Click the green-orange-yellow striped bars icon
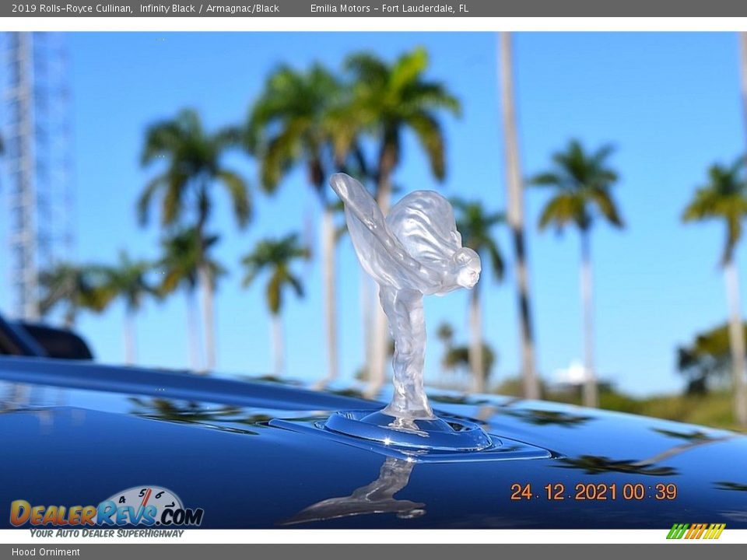Image resolution: width=747 pixels, height=560 pixels. 696,531
